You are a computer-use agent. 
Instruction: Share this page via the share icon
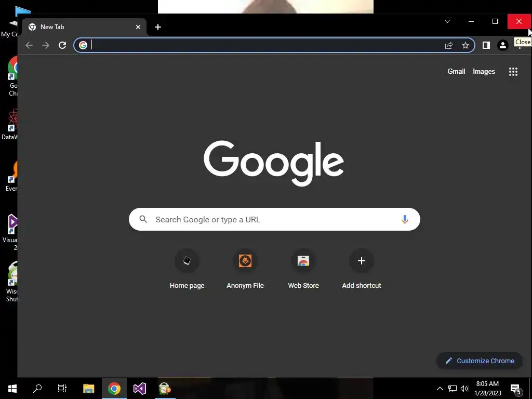[449, 45]
